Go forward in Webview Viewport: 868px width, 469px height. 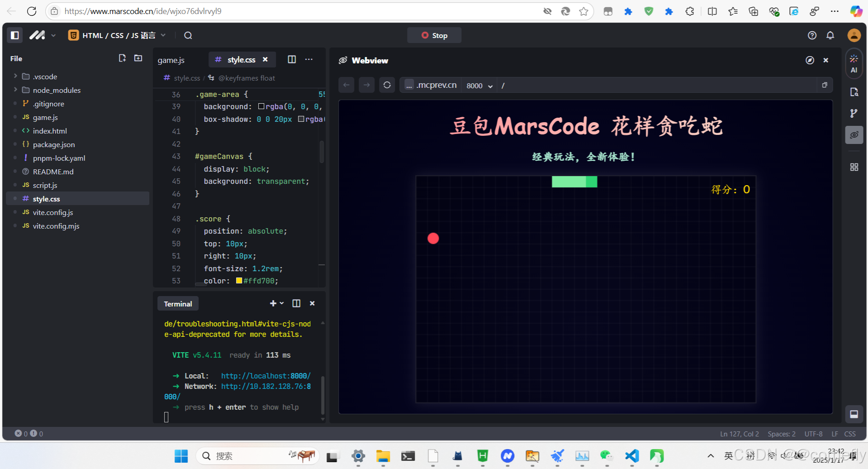point(367,85)
